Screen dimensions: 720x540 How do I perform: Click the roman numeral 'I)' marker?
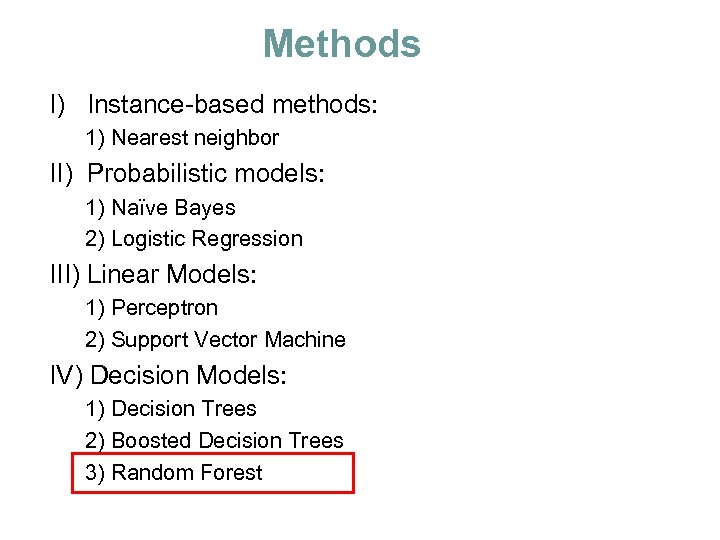(57, 104)
